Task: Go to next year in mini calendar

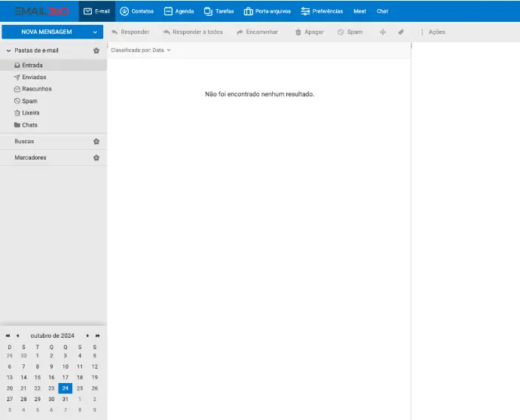Action: tap(97, 336)
